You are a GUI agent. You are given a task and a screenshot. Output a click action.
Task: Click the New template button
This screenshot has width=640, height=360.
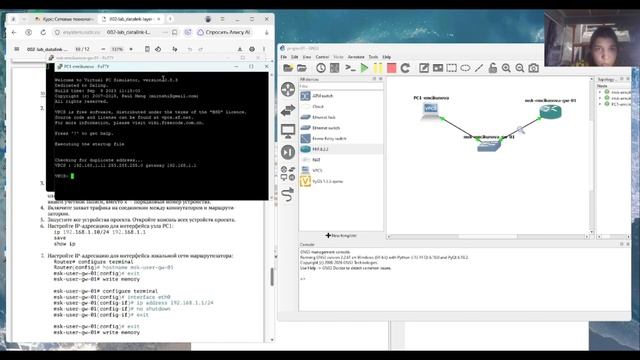tap(341, 236)
